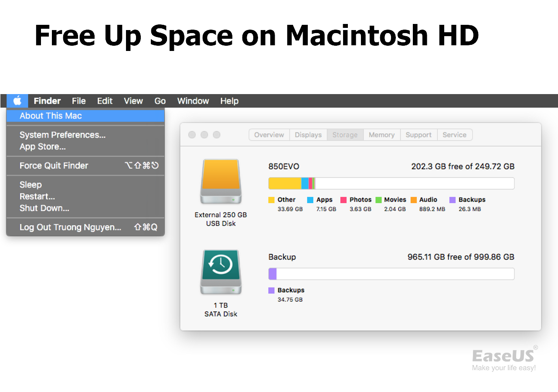The height and width of the screenshot is (392, 558).
Task: Choose Restart from Apple menu
Action: (85, 196)
